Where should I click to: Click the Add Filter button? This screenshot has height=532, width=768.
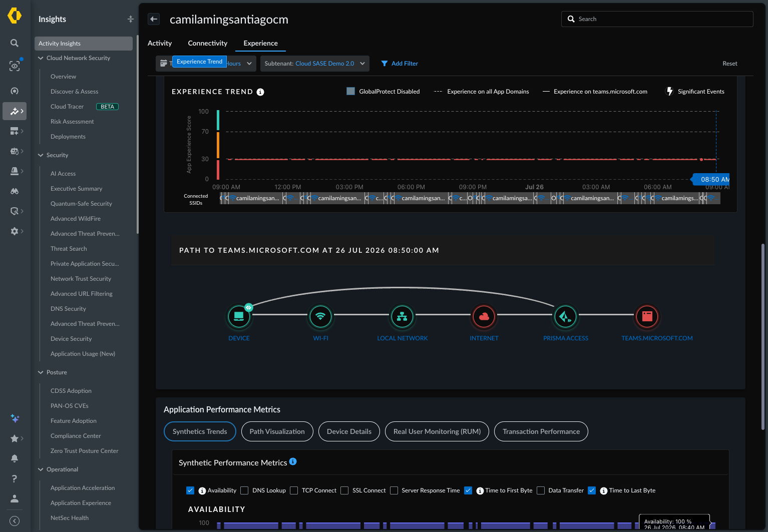point(400,64)
